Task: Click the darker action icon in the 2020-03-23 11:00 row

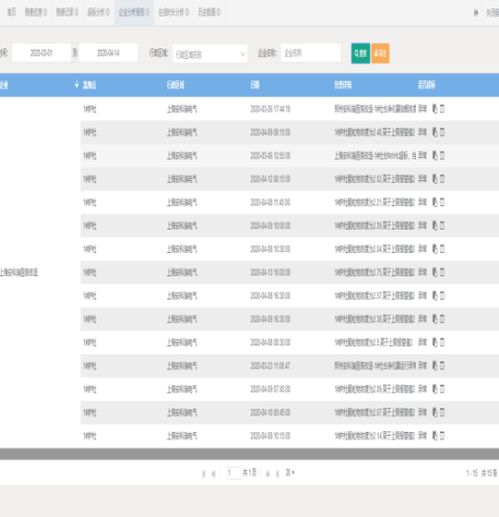Action: click(x=435, y=366)
